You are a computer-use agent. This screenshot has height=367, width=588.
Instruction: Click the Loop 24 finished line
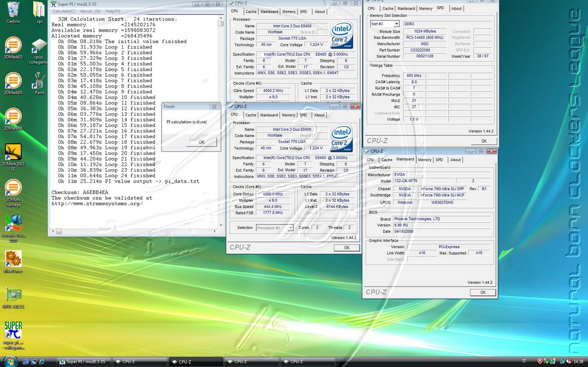pyautogui.click(x=106, y=175)
